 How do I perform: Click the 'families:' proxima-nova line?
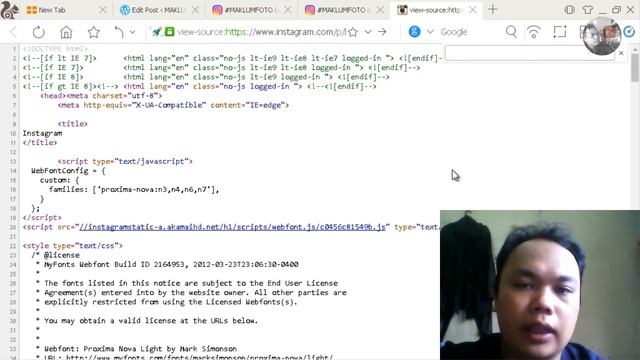click(x=134, y=189)
